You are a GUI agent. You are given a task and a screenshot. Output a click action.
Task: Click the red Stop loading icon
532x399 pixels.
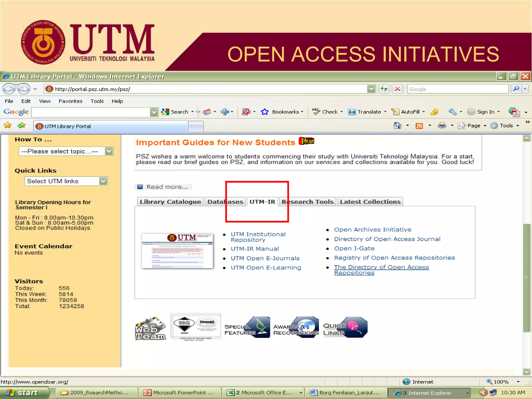pos(397,89)
